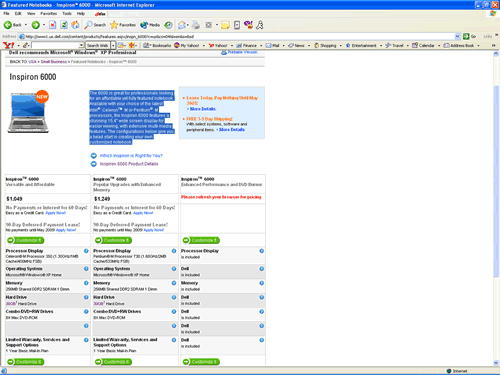Screen dimensions: 500x375
Task: Open the Printable Version link
Action: click(x=242, y=52)
